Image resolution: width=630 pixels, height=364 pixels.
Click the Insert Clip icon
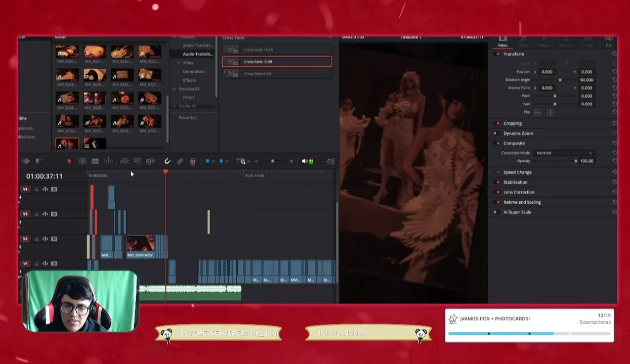click(124, 161)
